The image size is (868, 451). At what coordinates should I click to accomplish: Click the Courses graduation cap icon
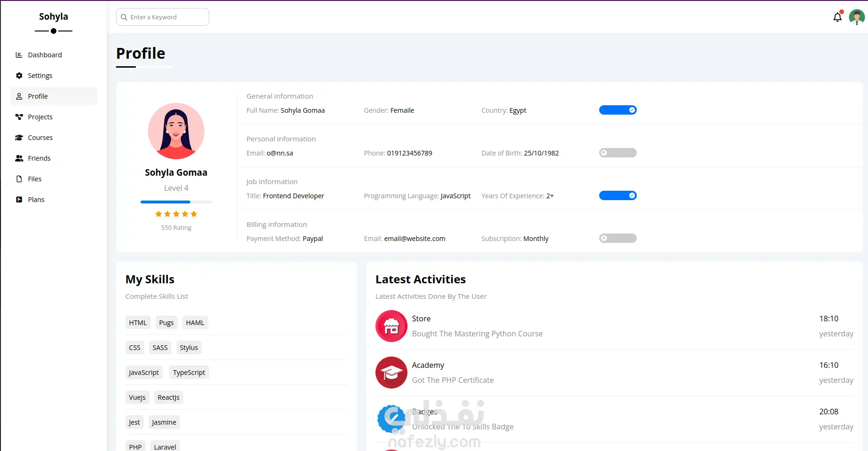pyautogui.click(x=19, y=138)
